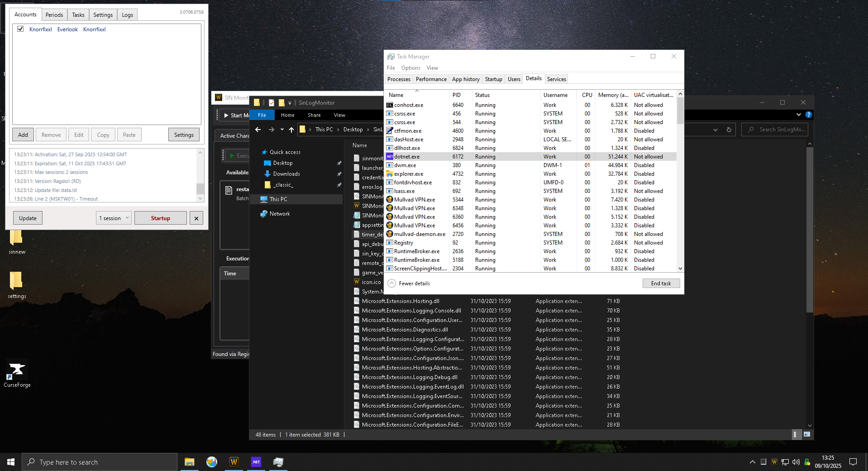Go back using the Explorer back arrow
Screen dimensions: 868x471
258,130
